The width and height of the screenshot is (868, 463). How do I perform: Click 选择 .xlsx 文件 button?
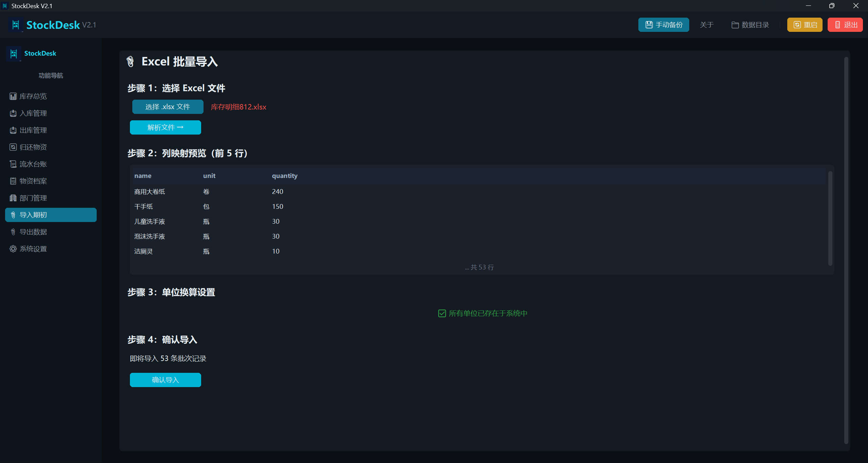[x=168, y=107]
